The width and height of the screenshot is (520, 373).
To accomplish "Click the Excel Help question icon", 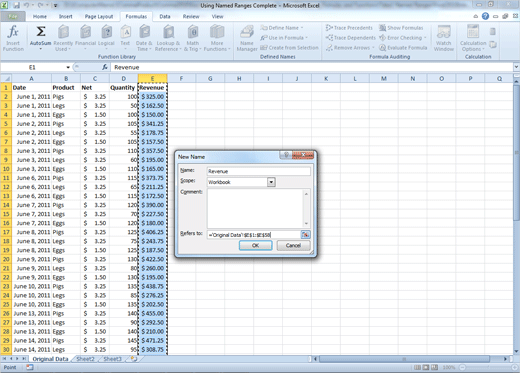I will coord(485,16).
